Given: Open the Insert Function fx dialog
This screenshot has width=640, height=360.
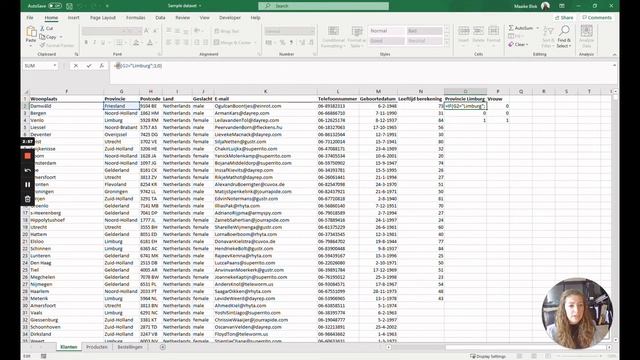Looking at the screenshot, I should pos(102,66).
